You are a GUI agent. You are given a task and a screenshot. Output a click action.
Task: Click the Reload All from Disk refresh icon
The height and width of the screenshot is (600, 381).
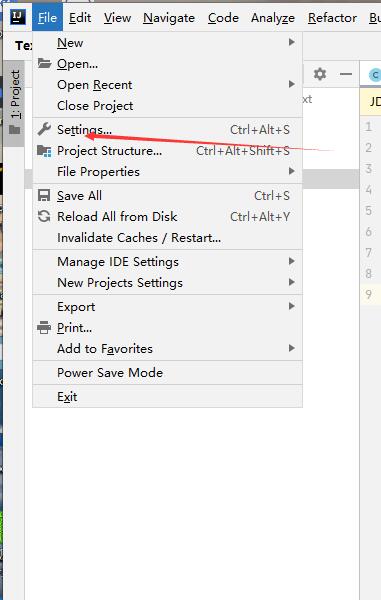pos(44,216)
